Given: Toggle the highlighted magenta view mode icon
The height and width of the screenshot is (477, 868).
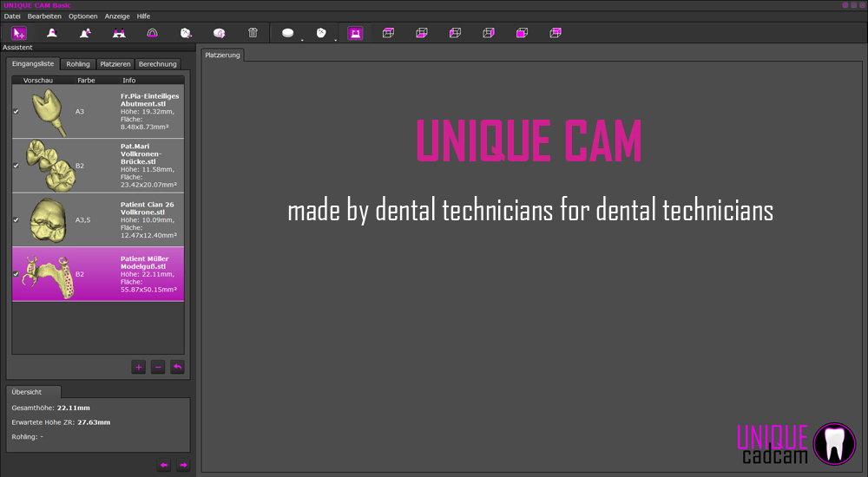Looking at the screenshot, I should pyautogui.click(x=355, y=33).
